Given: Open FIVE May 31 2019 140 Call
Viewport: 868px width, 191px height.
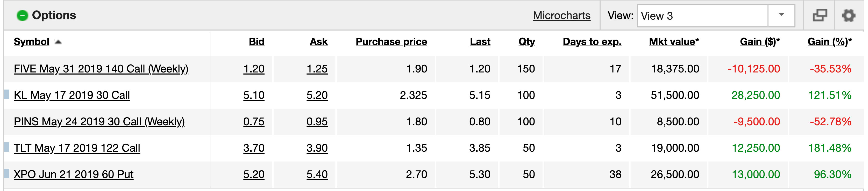Looking at the screenshot, I should tap(101, 69).
